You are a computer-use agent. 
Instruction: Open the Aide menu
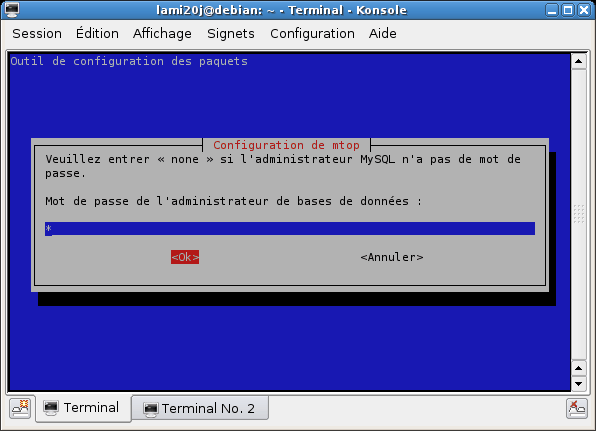pos(382,33)
